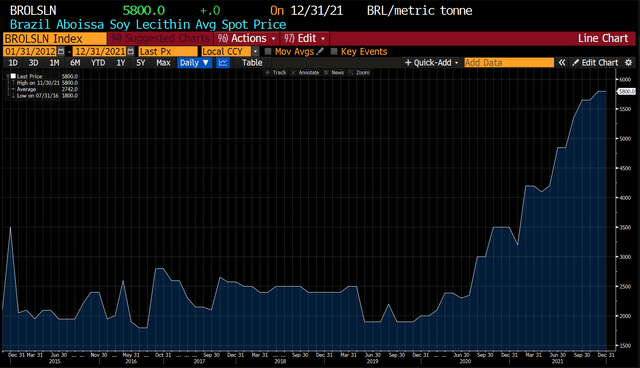Viewport: 640px width, 368px height.
Task: Select the 1Y time range
Action: click(120, 62)
